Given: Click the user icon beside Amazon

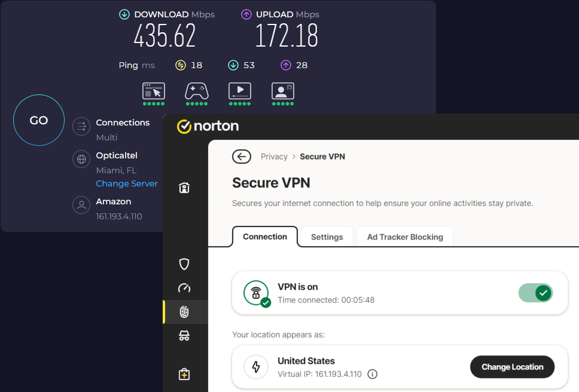Looking at the screenshot, I should point(81,205).
